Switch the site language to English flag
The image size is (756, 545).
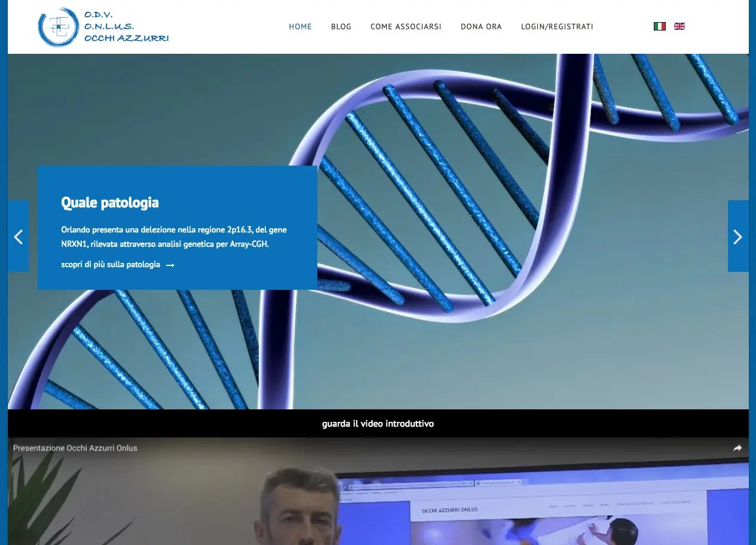pos(680,26)
